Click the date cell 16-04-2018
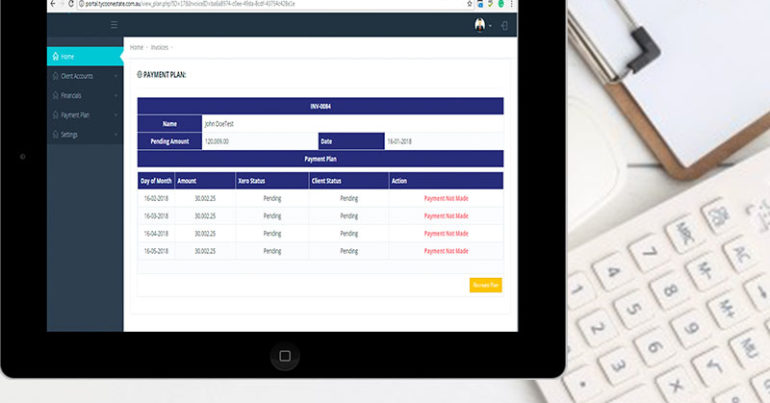The height and width of the screenshot is (403, 770). pyautogui.click(x=156, y=234)
